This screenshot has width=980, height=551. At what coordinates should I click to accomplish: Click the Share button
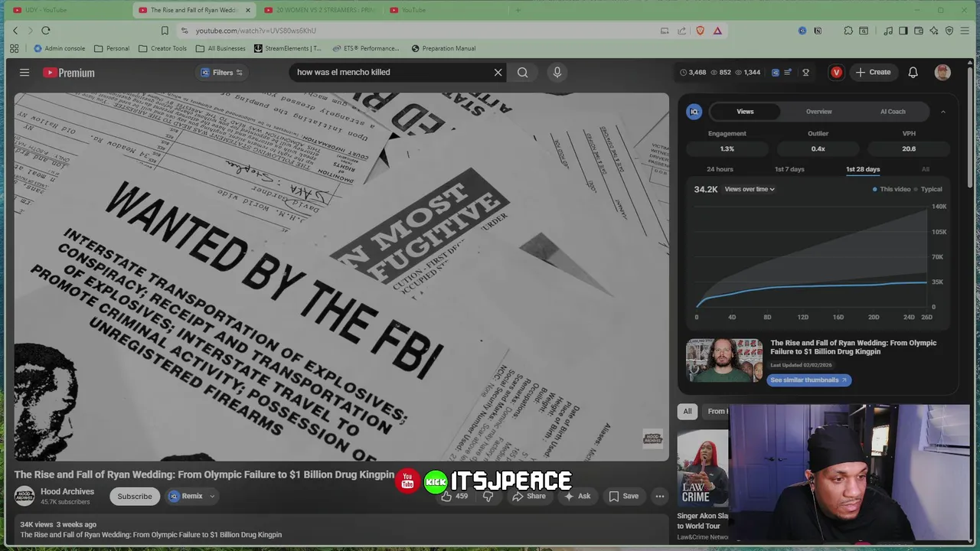click(529, 496)
